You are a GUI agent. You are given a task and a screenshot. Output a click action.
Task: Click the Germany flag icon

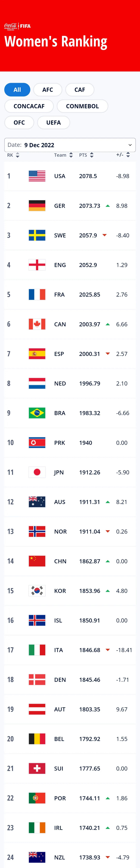pyautogui.click(x=37, y=206)
